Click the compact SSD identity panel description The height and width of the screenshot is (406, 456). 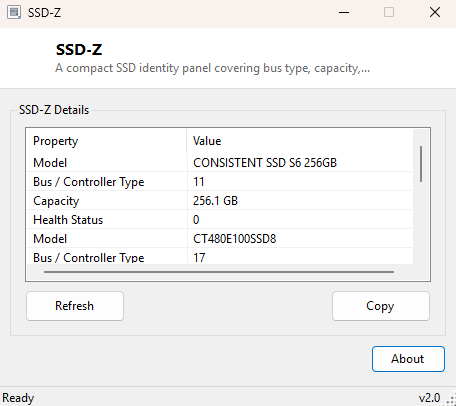pyautogui.click(x=212, y=68)
